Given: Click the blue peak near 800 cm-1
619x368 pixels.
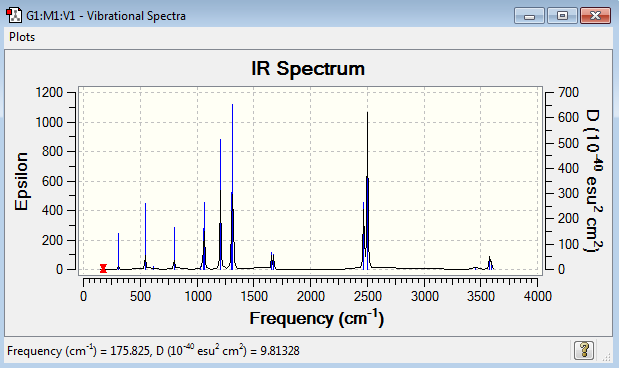Looking at the screenshot, I should 174,248.
